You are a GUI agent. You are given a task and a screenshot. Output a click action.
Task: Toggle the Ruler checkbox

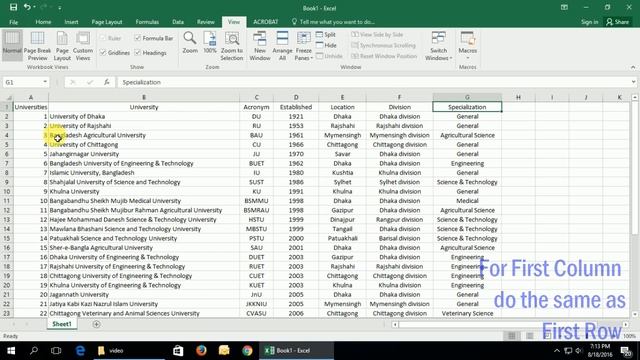click(x=103, y=38)
